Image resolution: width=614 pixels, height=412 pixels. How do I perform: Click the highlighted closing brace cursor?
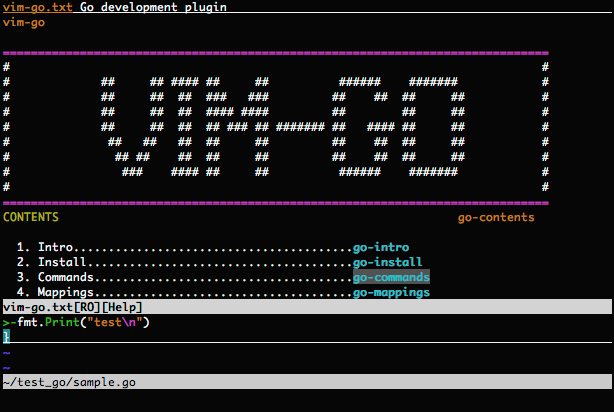click(x=6, y=336)
